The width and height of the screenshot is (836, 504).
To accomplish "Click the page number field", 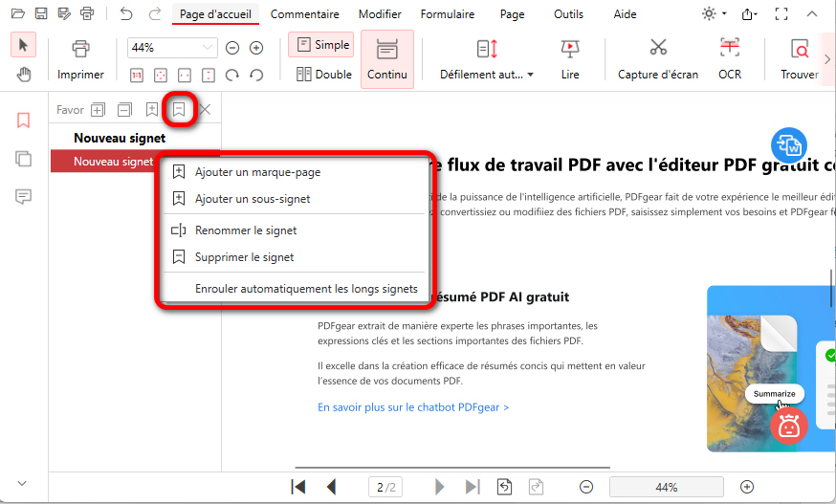I will click(x=385, y=487).
